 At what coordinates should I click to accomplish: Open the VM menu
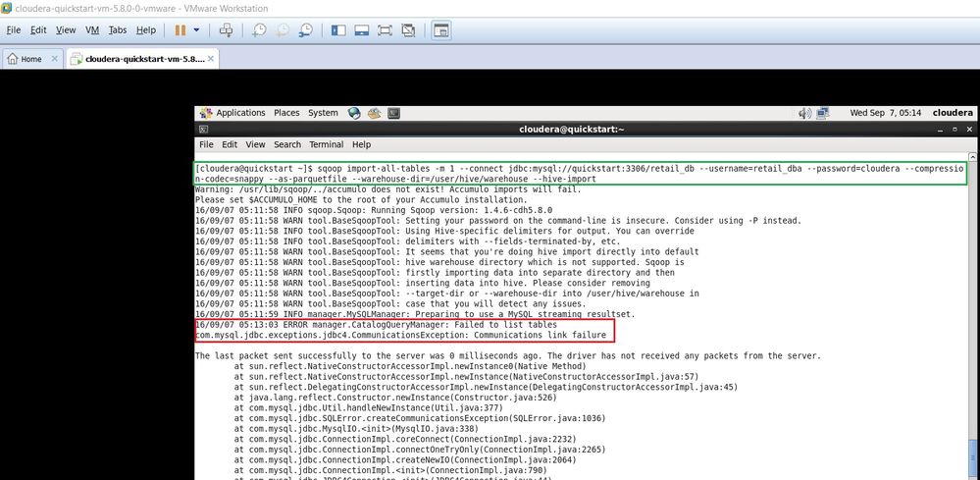92,30
